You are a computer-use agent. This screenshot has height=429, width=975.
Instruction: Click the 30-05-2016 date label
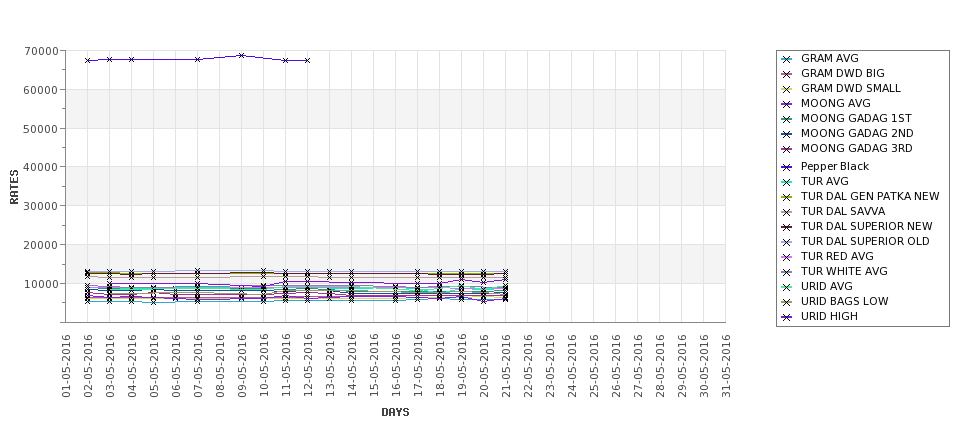coord(703,366)
